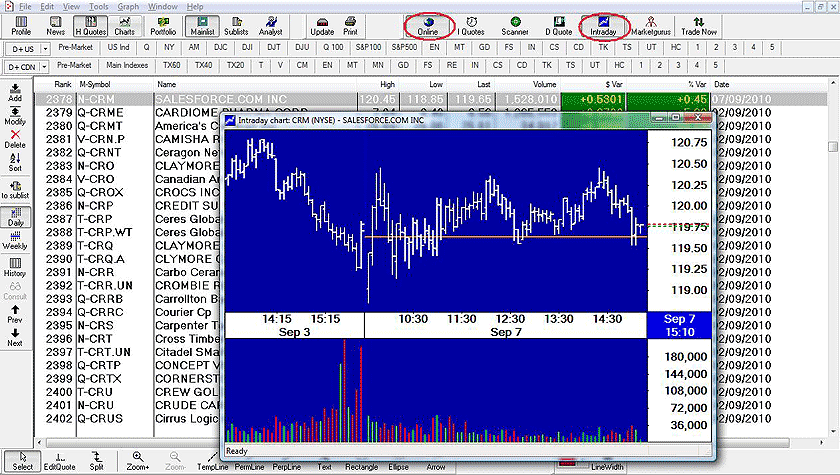Screen dimensions: 840x475
Task: Toggle the Daily period button
Action: 15,217
